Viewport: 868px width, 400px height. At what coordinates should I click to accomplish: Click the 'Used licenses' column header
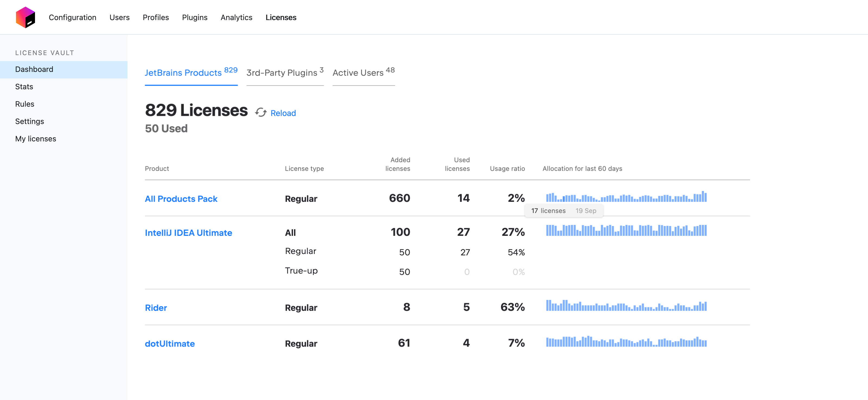(x=457, y=164)
